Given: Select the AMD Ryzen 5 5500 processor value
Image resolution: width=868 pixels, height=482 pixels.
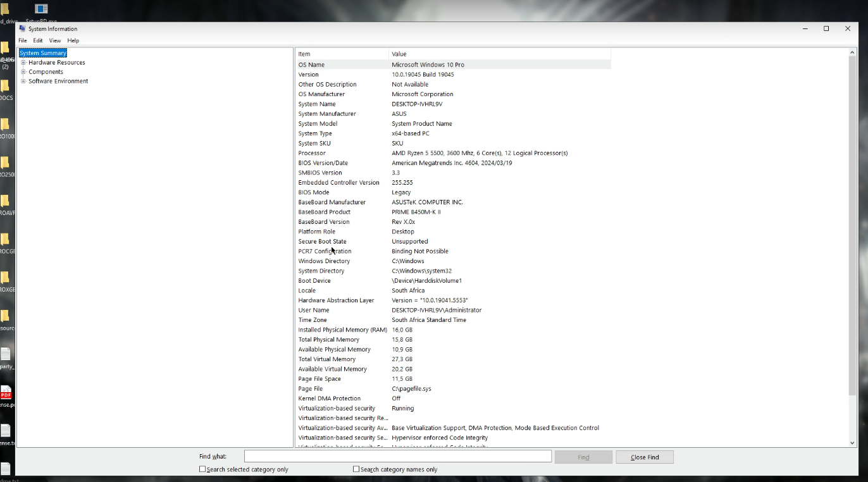Looking at the screenshot, I should pyautogui.click(x=480, y=153).
